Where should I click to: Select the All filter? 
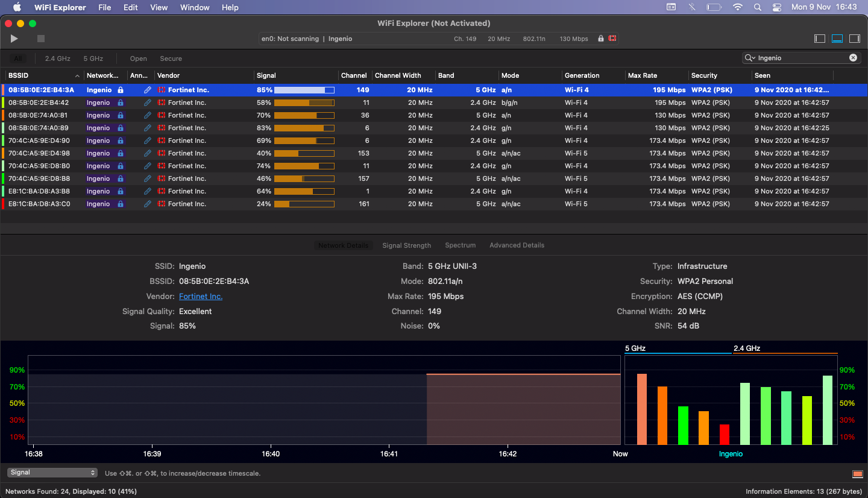(x=18, y=58)
